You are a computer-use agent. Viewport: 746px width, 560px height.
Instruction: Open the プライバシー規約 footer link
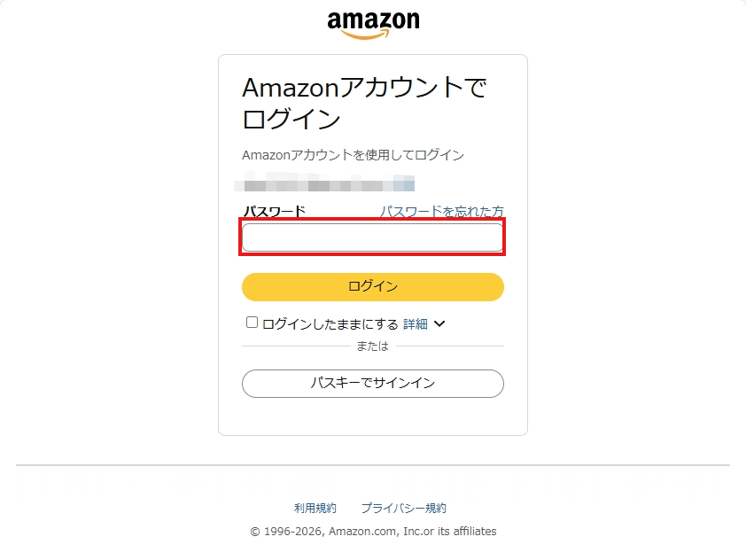pyautogui.click(x=403, y=509)
